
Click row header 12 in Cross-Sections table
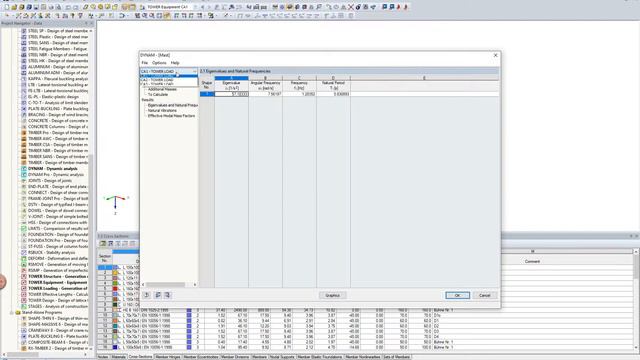tap(105, 326)
